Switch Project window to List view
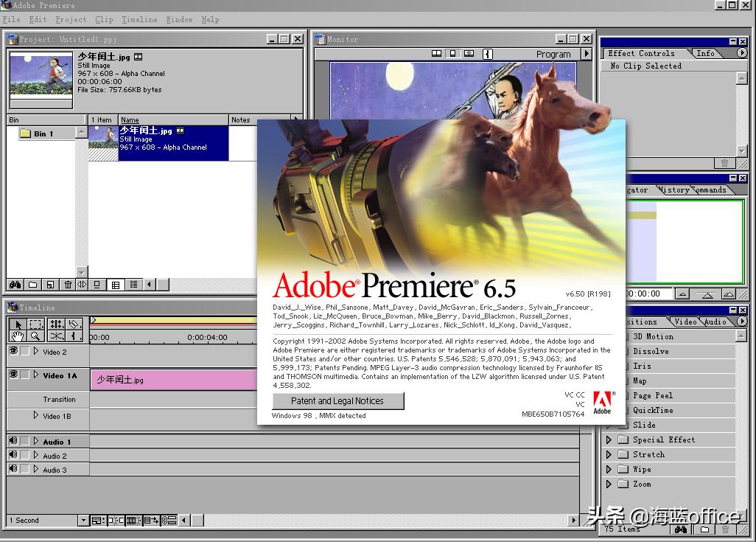756x542 pixels. pyautogui.click(x=133, y=285)
